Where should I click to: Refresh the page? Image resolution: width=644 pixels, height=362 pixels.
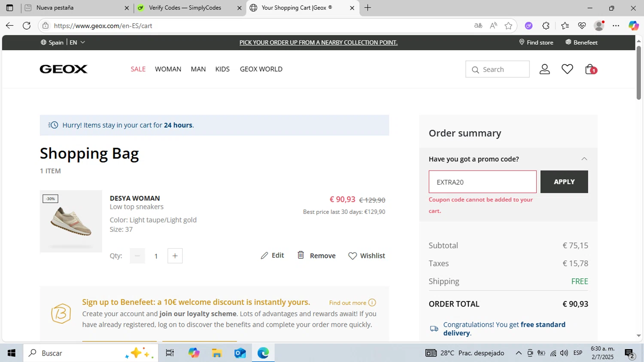pos(27,26)
